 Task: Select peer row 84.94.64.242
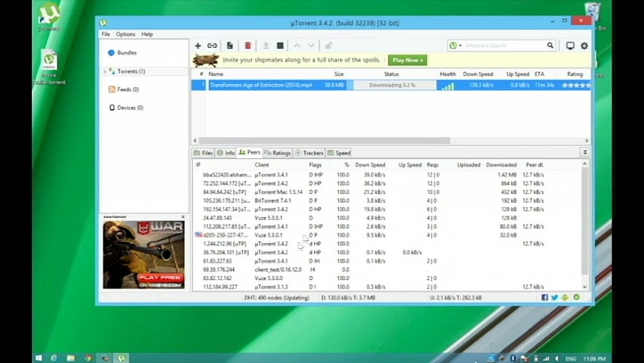(387, 192)
